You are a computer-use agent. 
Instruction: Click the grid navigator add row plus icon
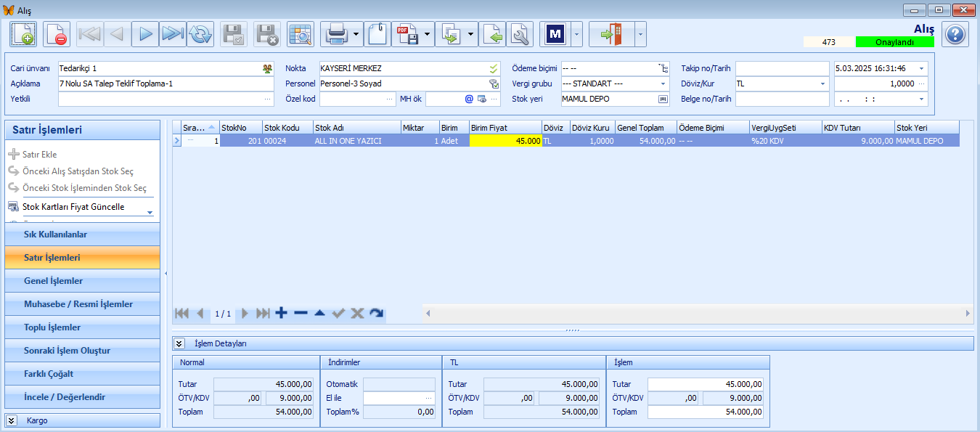coord(282,313)
